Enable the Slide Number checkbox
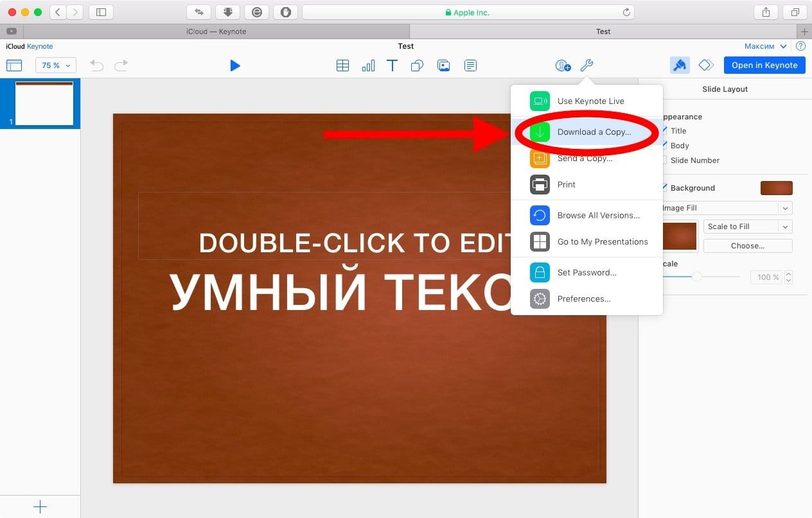812x518 pixels. pyautogui.click(x=664, y=160)
